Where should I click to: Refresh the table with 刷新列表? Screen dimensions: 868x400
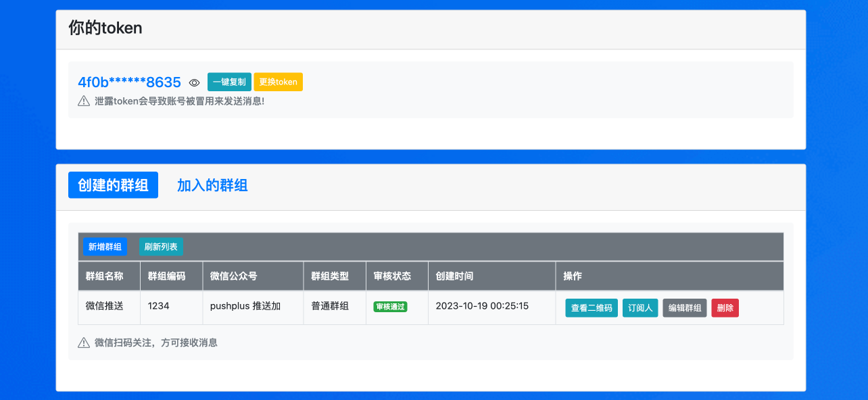click(161, 247)
